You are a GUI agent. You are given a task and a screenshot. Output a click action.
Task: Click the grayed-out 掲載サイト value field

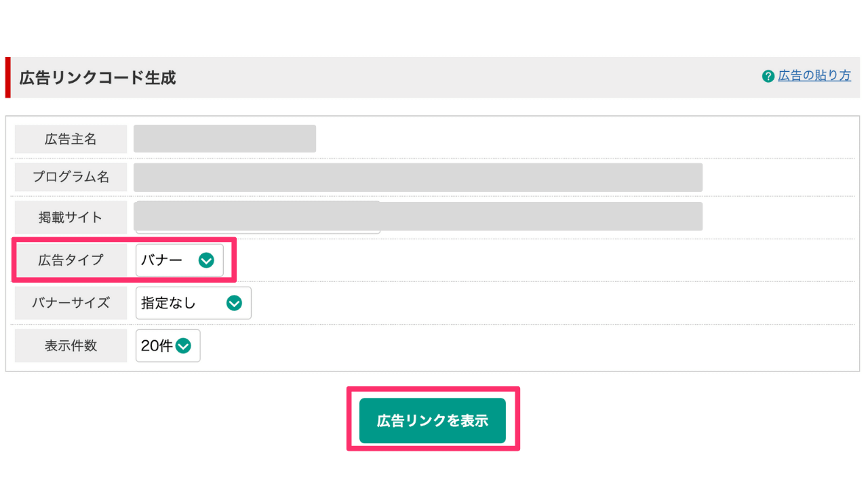coord(418,216)
